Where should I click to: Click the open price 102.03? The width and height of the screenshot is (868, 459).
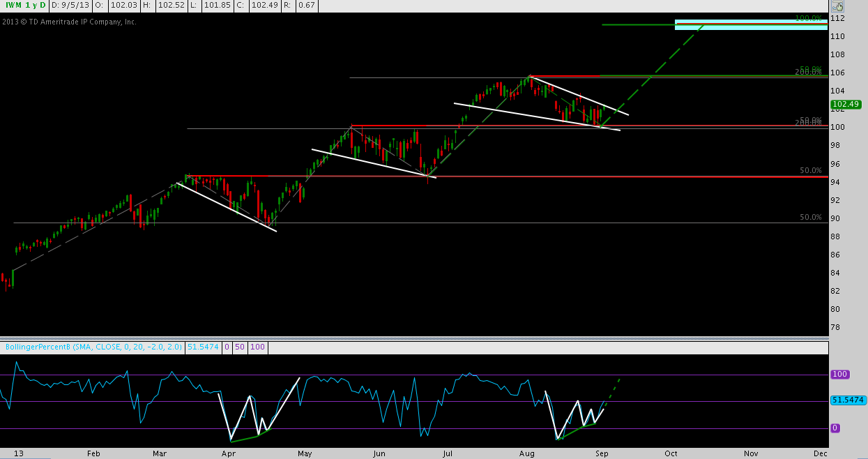[x=123, y=6]
